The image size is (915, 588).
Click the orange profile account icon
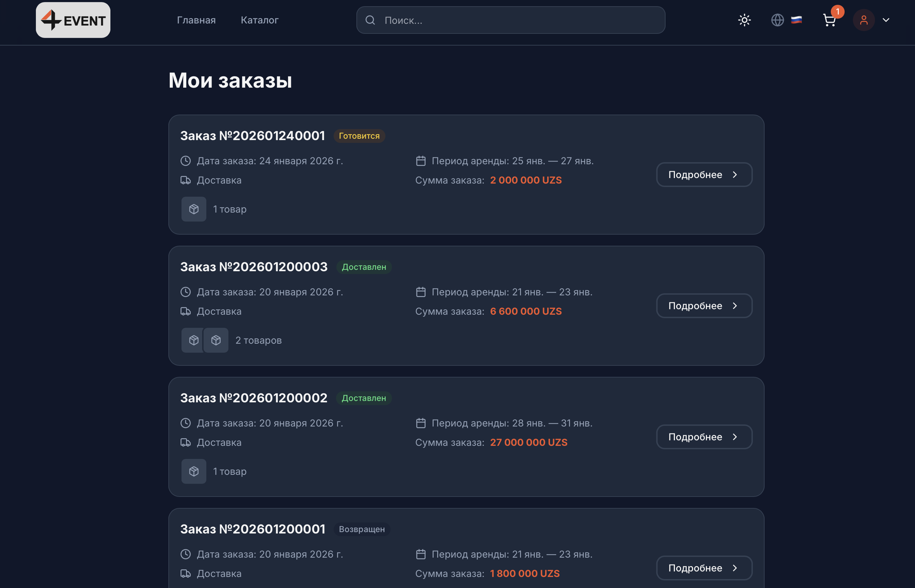864,20
